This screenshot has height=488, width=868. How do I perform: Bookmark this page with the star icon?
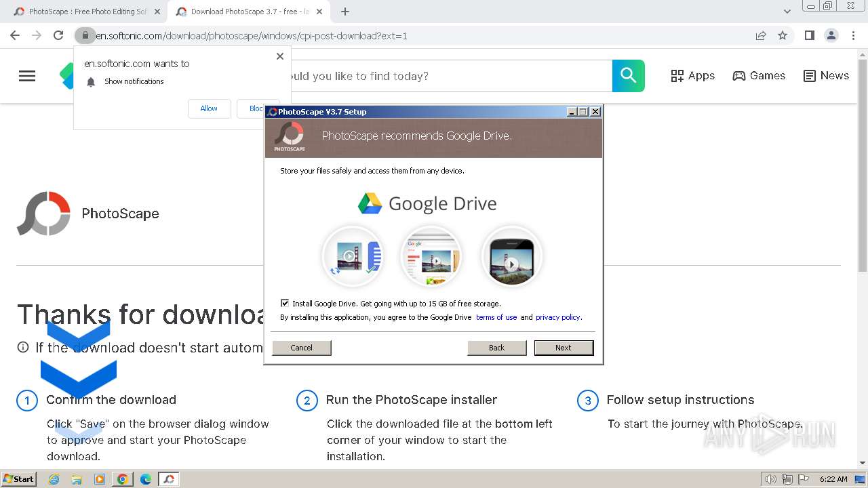[783, 35]
